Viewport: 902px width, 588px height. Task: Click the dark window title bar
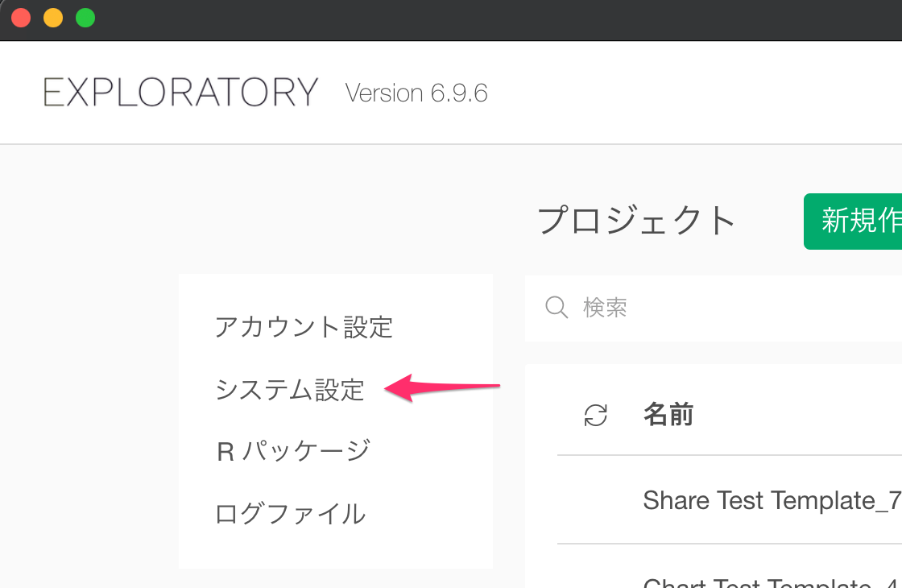494,19
